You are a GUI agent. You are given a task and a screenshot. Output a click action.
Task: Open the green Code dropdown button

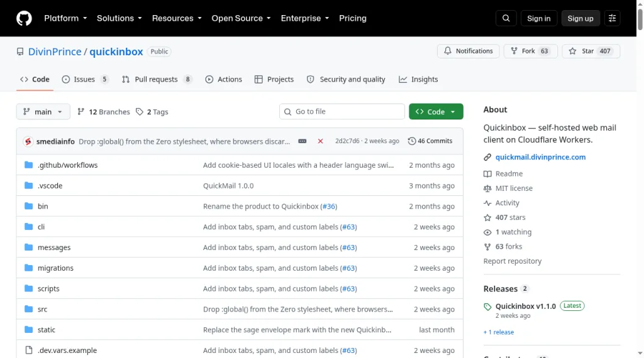click(436, 112)
